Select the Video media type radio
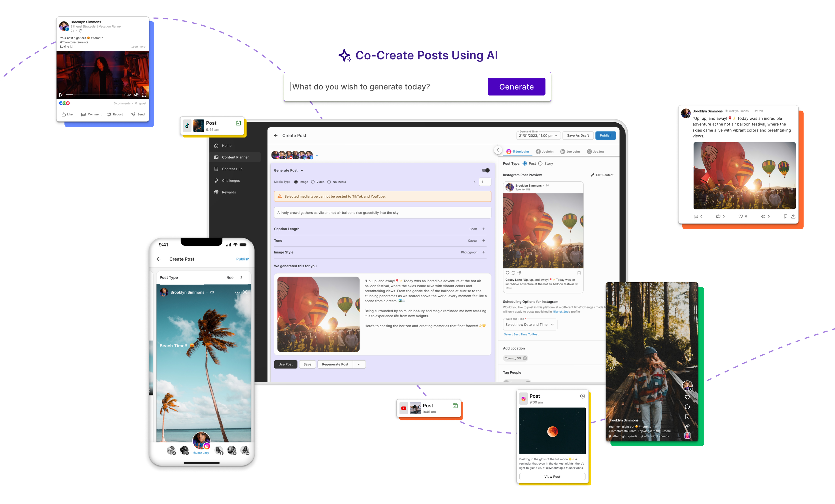 (313, 182)
